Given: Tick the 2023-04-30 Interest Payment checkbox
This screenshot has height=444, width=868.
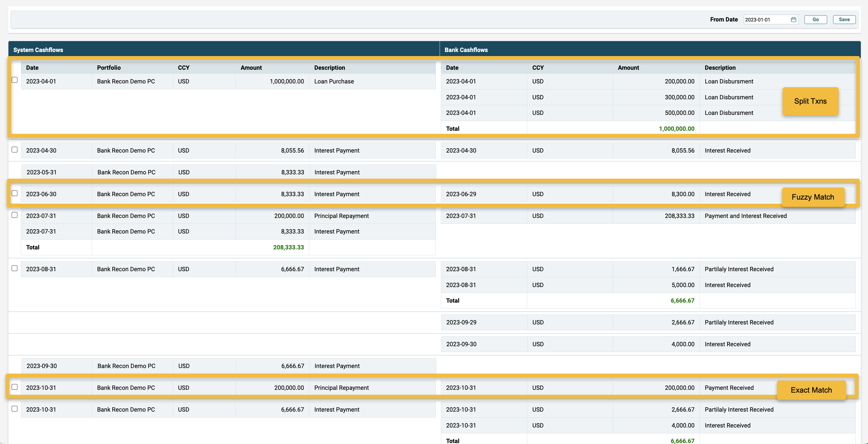Looking at the screenshot, I should click(x=14, y=149).
